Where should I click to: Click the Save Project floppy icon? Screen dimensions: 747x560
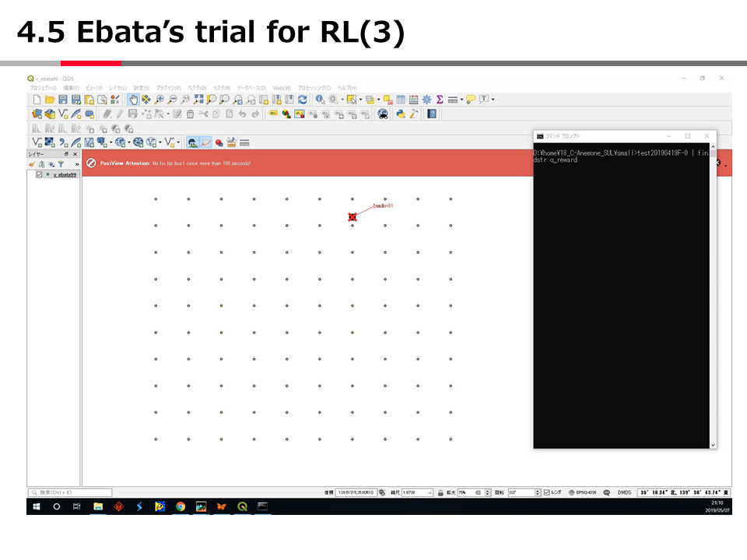pyautogui.click(x=63, y=100)
